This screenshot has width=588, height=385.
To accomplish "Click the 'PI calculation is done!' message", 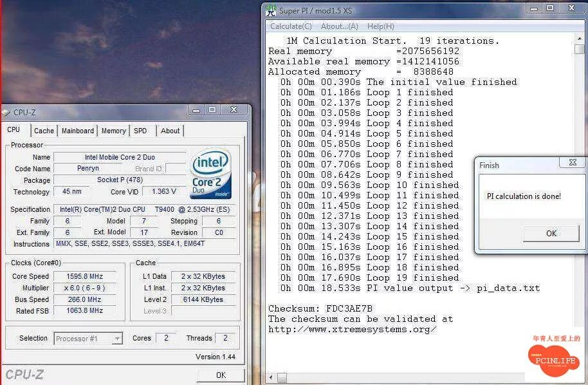I will tap(524, 196).
